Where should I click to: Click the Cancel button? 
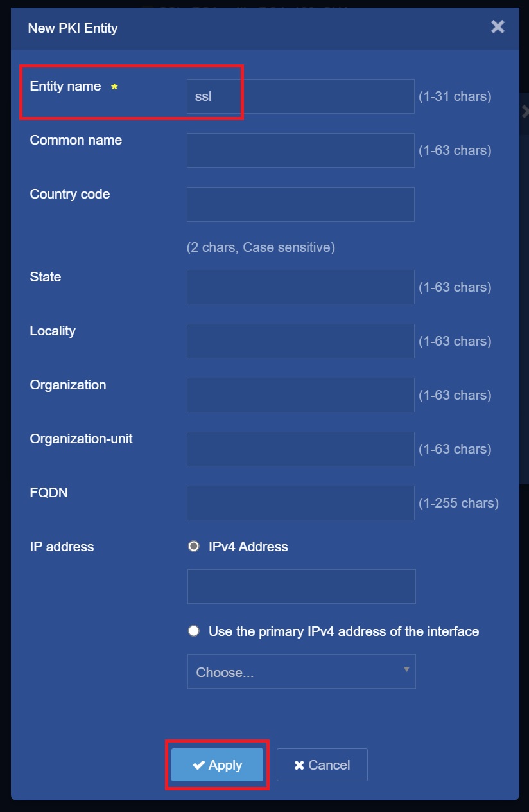point(322,764)
